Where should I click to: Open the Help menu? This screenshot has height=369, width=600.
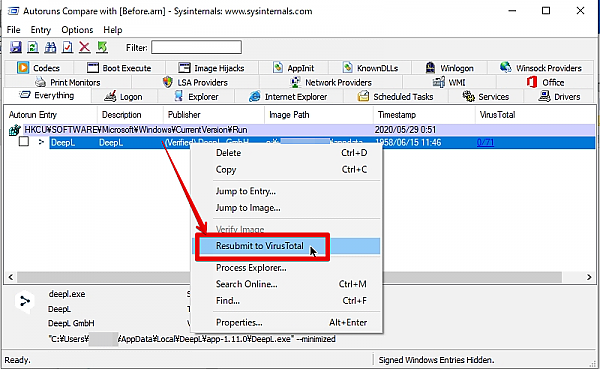point(113,30)
